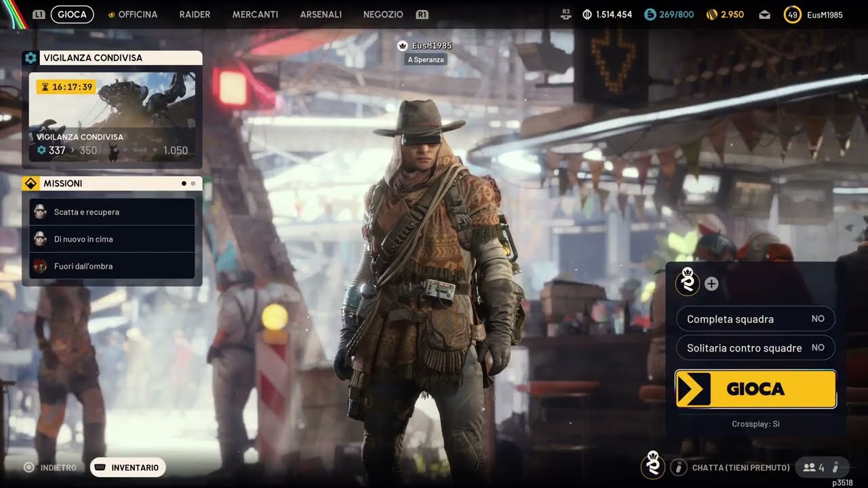This screenshot has width=868, height=488.
Task: Click the flower icon on Vigilanza Condivisa header
Action: coord(31,58)
